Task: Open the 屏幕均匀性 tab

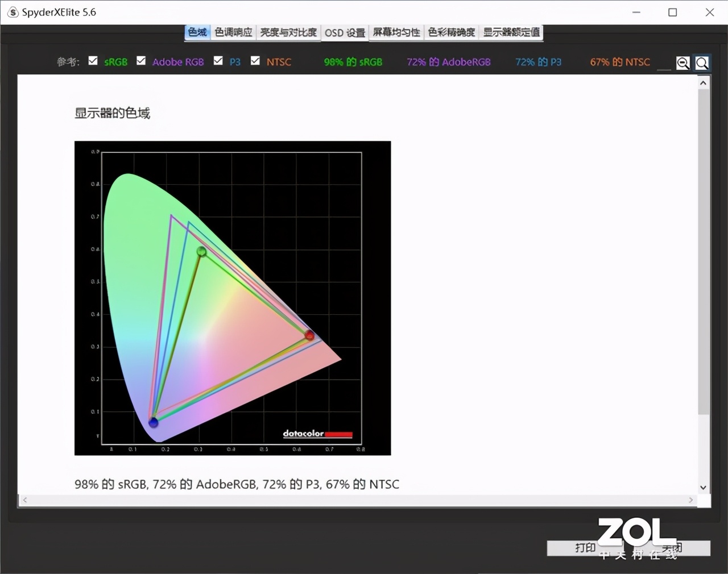Action: [x=396, y=32]
